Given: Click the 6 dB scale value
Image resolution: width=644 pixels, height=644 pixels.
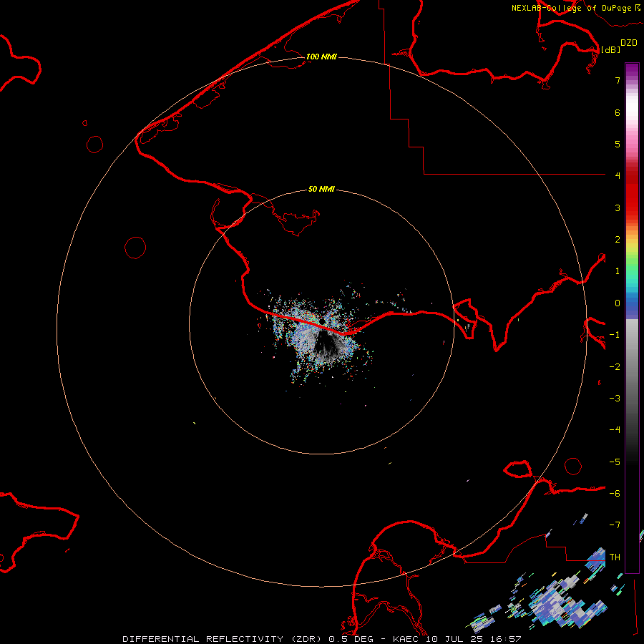Looking at the screenshot, I should [x=618, y=112].
